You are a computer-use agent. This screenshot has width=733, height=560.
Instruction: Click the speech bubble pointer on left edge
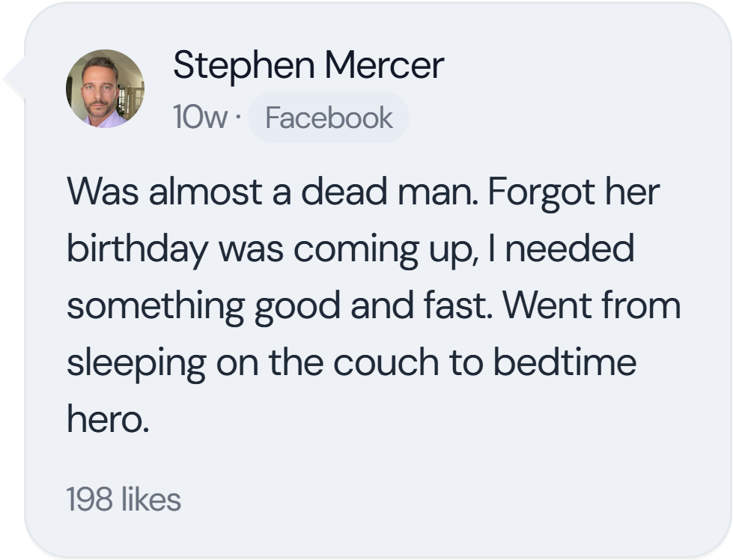coord(13,77)
